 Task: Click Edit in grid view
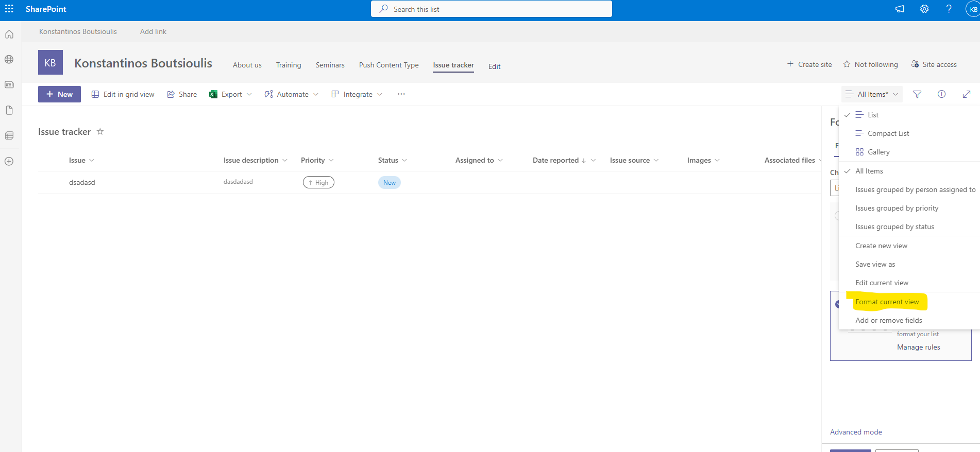point(123,94)
